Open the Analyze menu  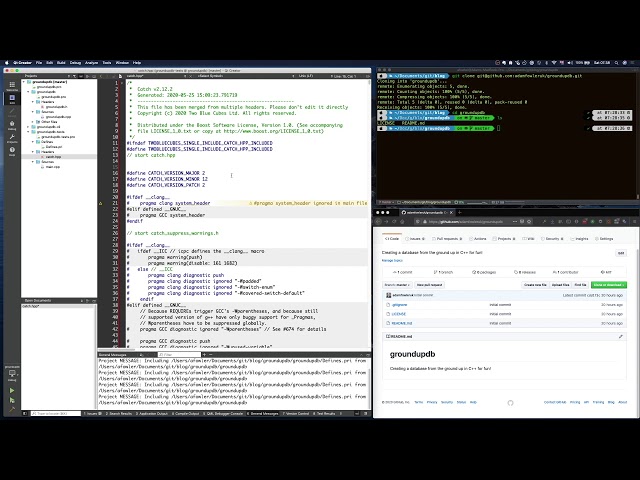(x=91, y=63)
